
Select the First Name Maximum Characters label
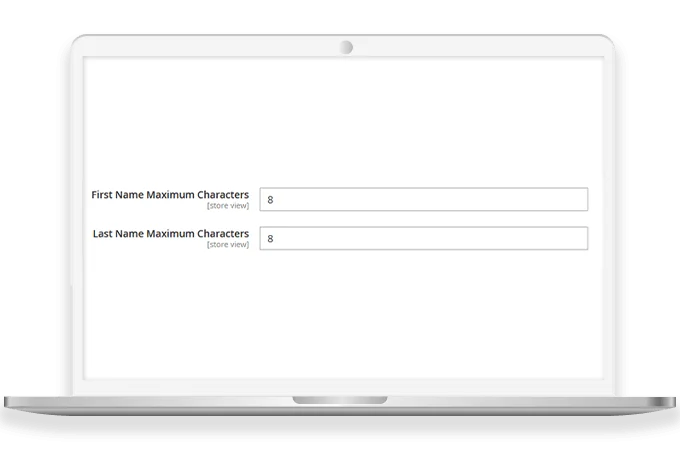170,194
